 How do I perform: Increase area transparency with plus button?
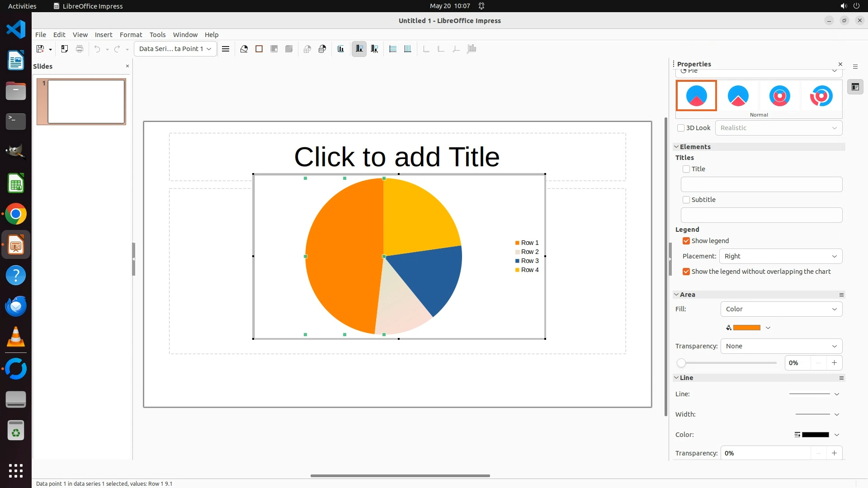pos(834,363)
